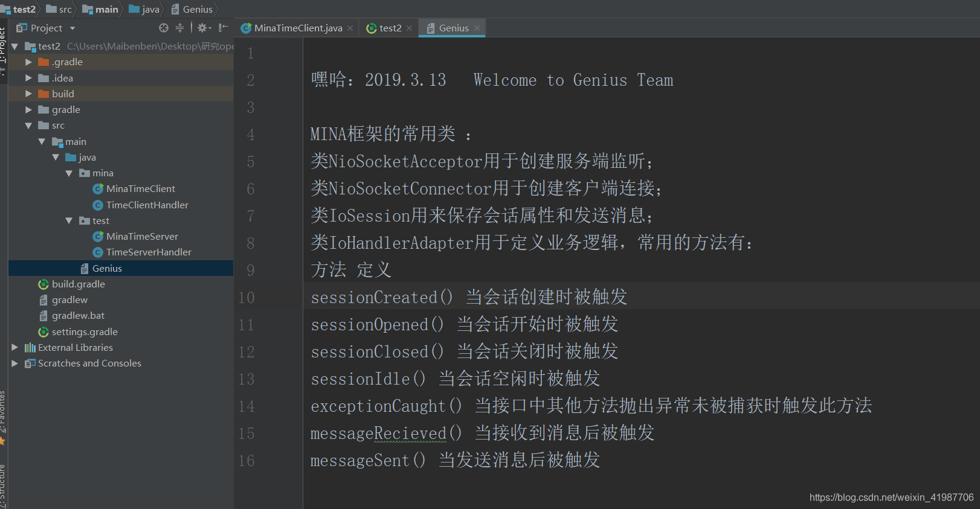Click 'messageRecieved()' underlined text
The image size is (980, 509).
(386, 433)
